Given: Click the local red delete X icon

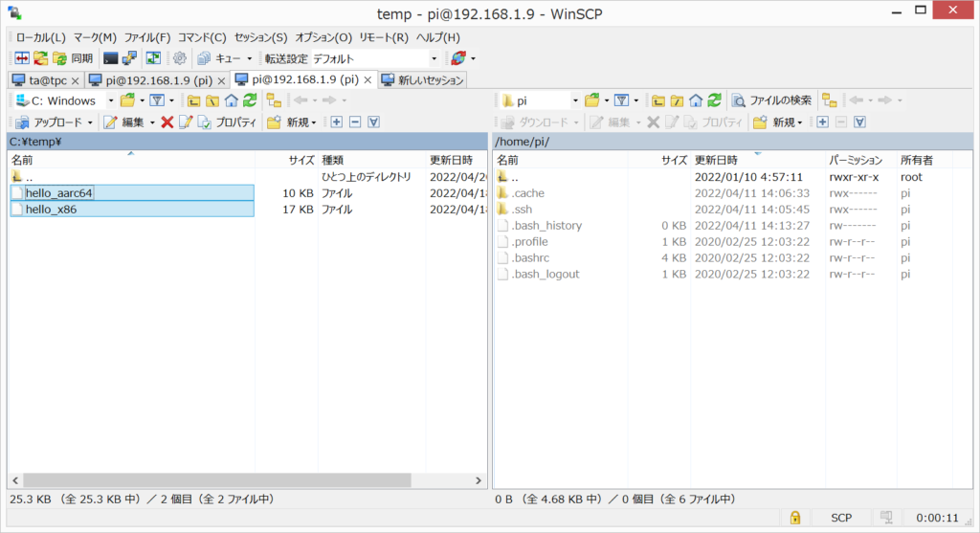Looking at the screenshot, I should pos(167,122).
